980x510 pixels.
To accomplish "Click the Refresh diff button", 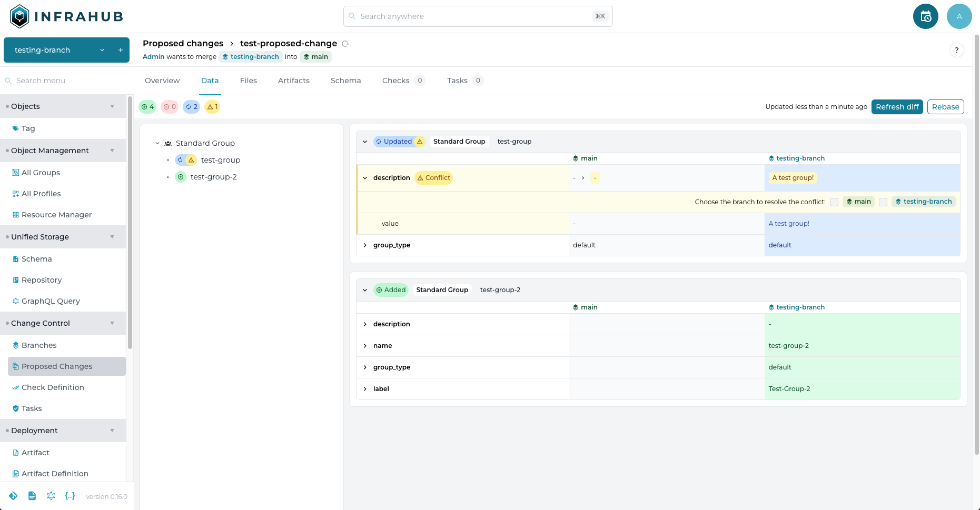I will [897, 107].
